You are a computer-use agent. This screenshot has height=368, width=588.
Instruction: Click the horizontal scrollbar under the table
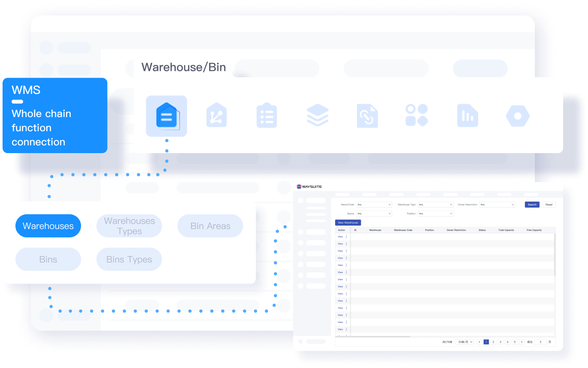pos(373,337)
